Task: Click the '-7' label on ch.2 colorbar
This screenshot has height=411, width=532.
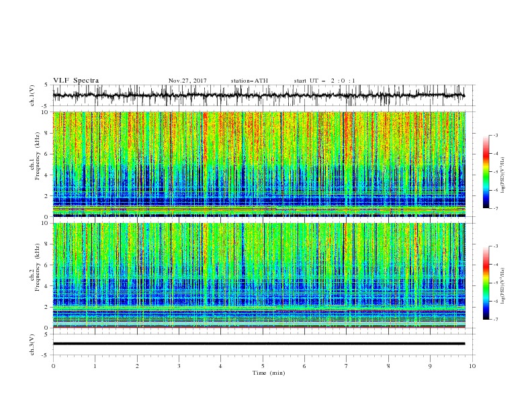Action: pos(495,320)
